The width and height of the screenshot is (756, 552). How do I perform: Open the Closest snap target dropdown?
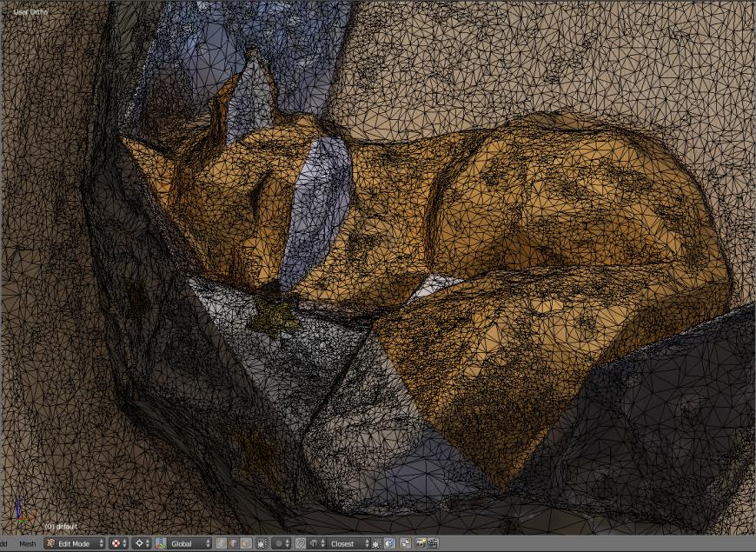pyautogui.click(x=349, y=544)
